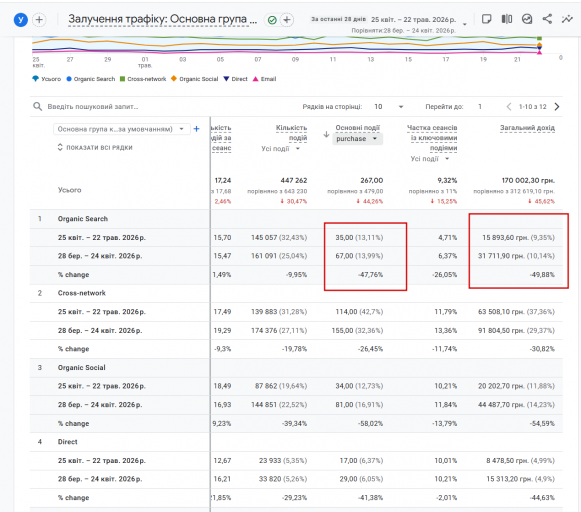This screenshot has width=581, height=512.
Task: Select the Direct row label
Action: pos(67,442)
